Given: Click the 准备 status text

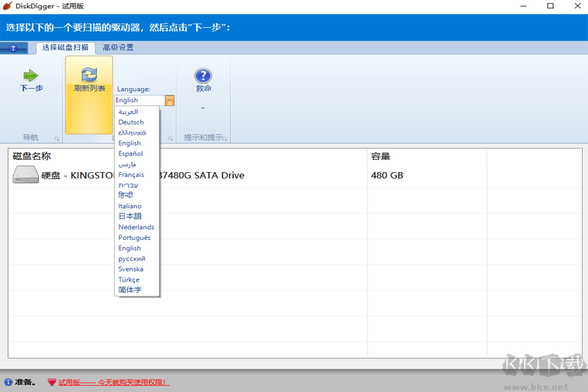Looking at the screenshot, I should [x=25, y=382].
